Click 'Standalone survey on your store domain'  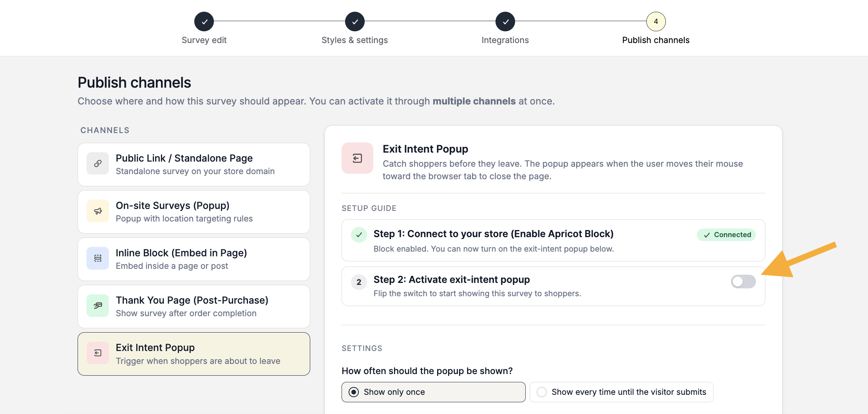tap(195, 171)
